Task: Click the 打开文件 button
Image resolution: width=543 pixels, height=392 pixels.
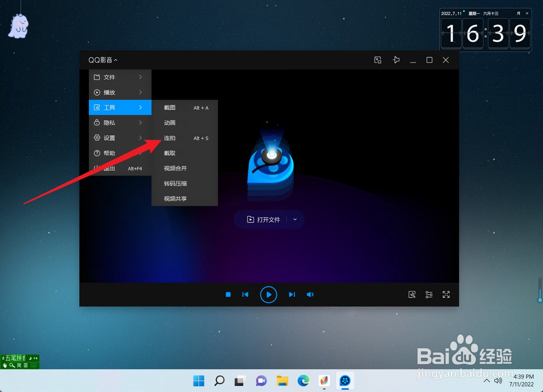Action: coord(264,219)
